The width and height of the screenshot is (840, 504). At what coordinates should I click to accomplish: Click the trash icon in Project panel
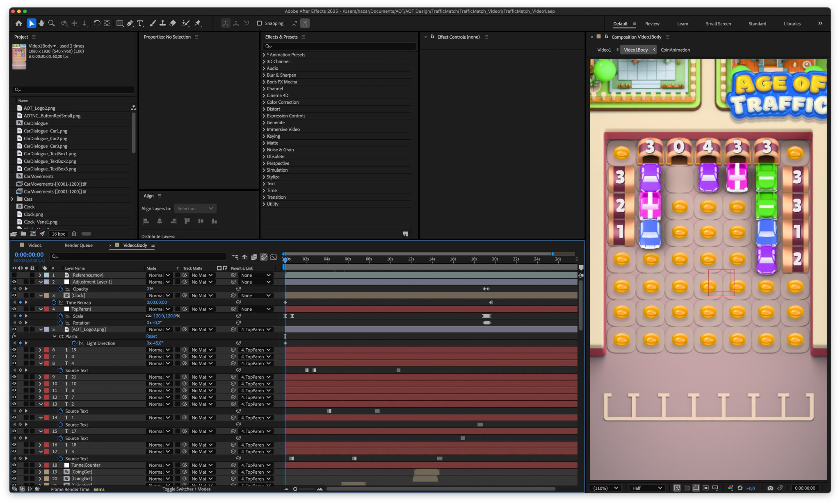coord(74,234)
